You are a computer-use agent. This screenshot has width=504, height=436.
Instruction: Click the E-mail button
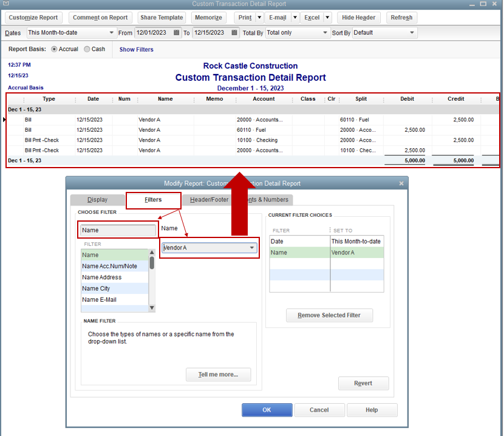pos(278,18)
